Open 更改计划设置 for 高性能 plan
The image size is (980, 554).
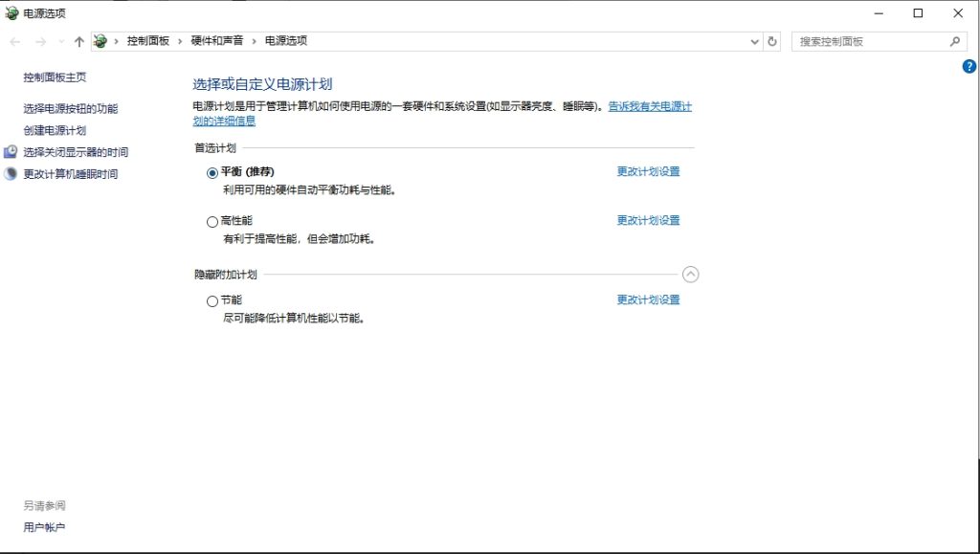pyautogui.click(x=648, y=220)
